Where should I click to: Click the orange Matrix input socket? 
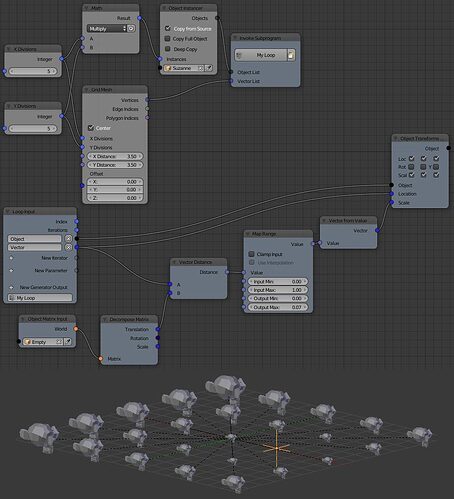tap(100, 359)
